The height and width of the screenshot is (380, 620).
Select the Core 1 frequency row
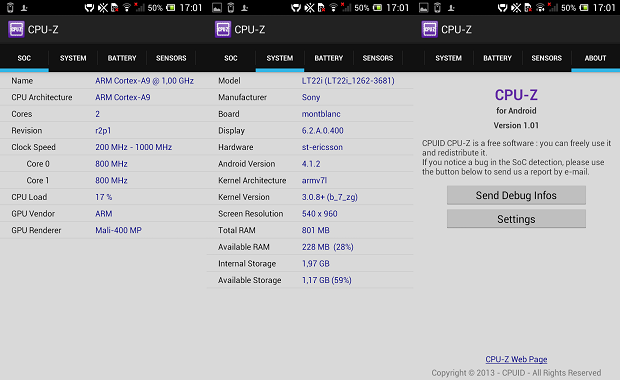coord(103,180)
